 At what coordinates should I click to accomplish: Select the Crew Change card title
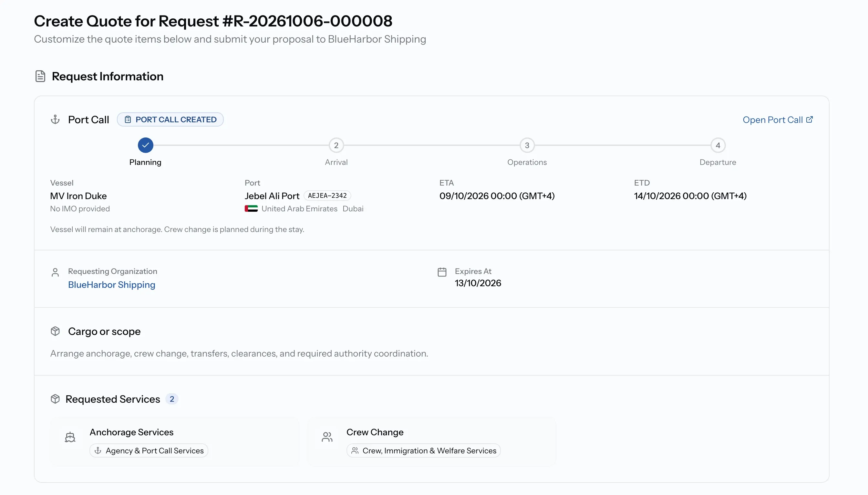point(375,432)
